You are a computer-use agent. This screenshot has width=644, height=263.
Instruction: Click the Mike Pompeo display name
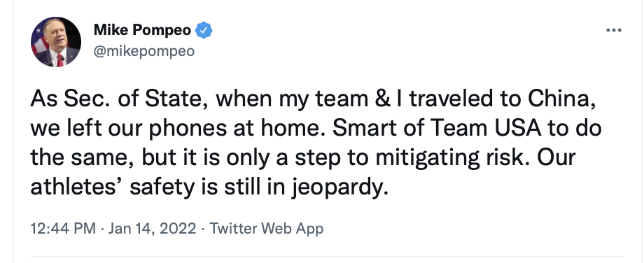(143, 30)
